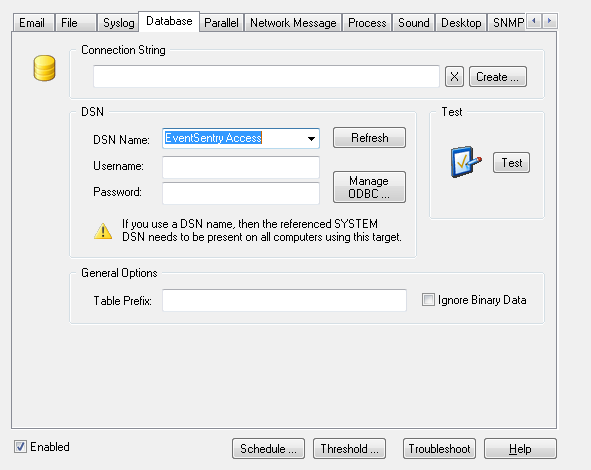Select the Network Message tab
This screenshot has width=591, height=470.
coord(293,23)
